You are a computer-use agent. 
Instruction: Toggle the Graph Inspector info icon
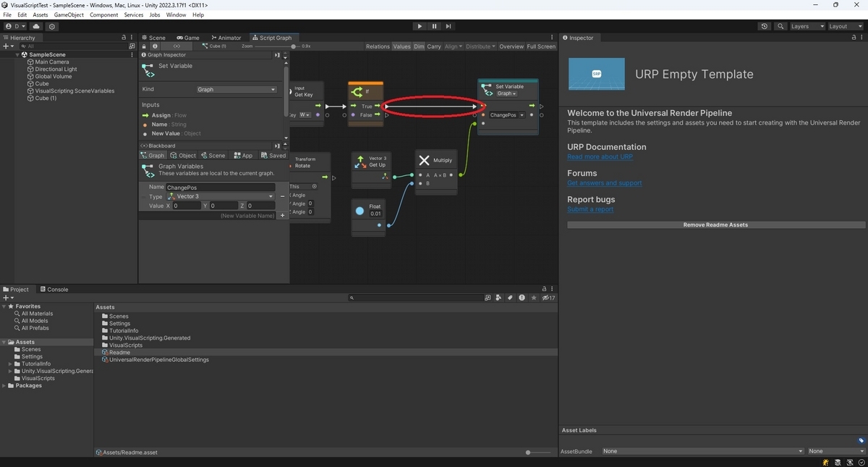point(155,46)
